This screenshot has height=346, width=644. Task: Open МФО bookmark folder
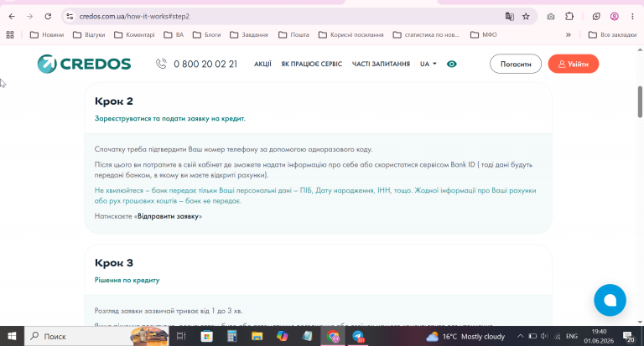click(x=484, y=35)
